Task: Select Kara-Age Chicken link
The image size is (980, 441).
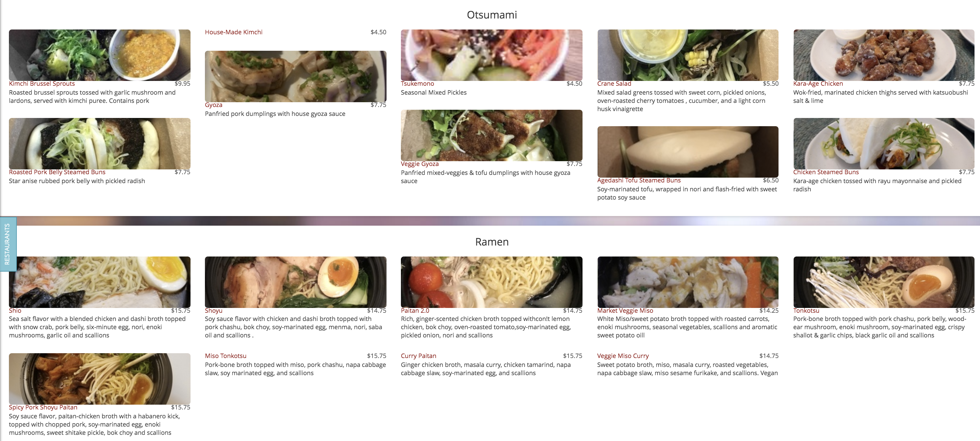Action: pos(818,83)
